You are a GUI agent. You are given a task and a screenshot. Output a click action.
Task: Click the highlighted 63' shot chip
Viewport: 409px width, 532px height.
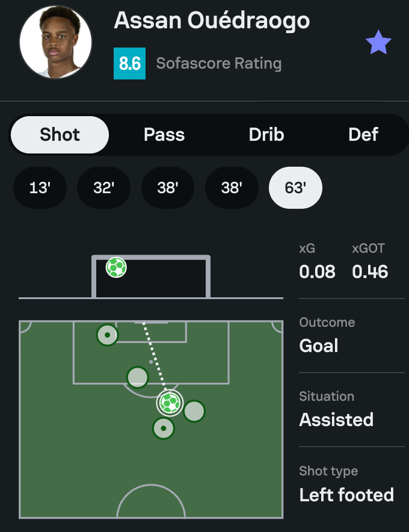coord(295,188)
